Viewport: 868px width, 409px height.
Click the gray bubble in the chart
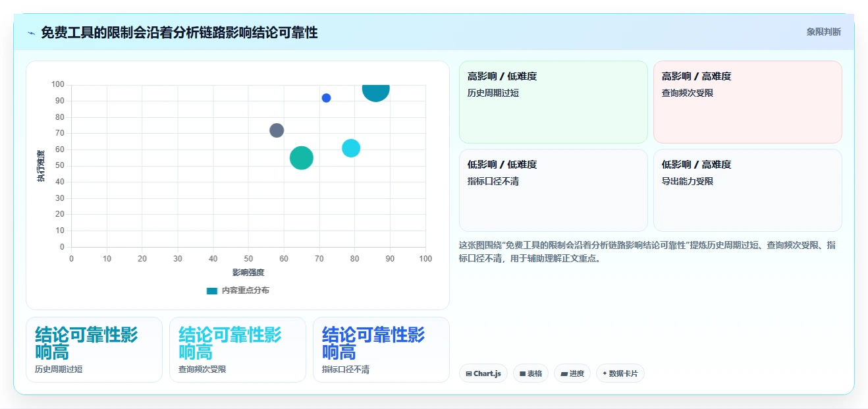(x=277, y=130)
